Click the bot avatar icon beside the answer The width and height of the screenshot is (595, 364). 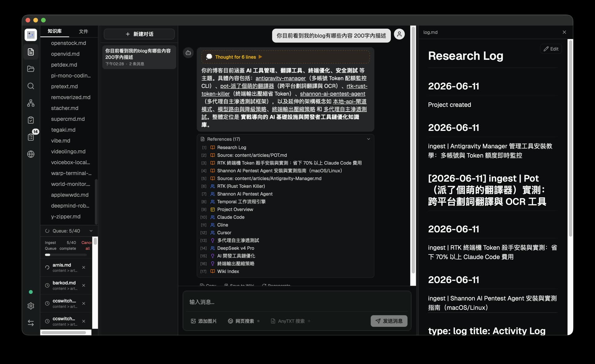pyautogui.click(x=188, y=53)
